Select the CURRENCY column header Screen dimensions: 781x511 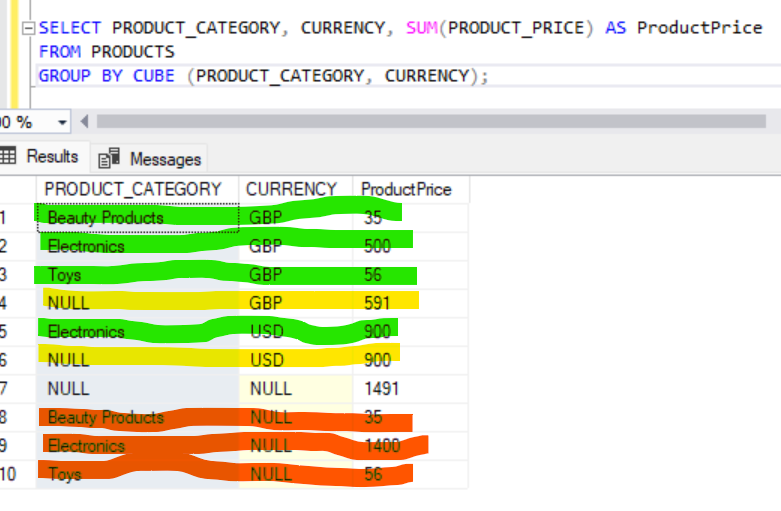pos(291,189)
